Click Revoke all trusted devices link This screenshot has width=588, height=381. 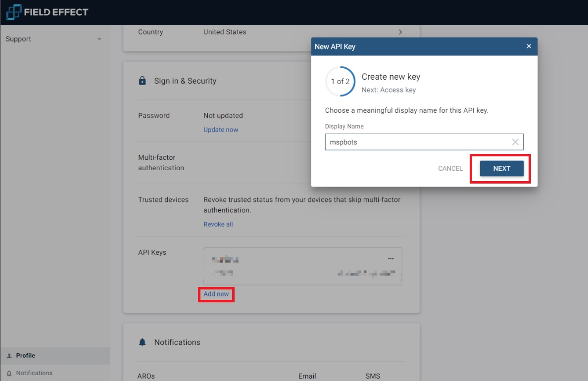click(x=218, y=224)
